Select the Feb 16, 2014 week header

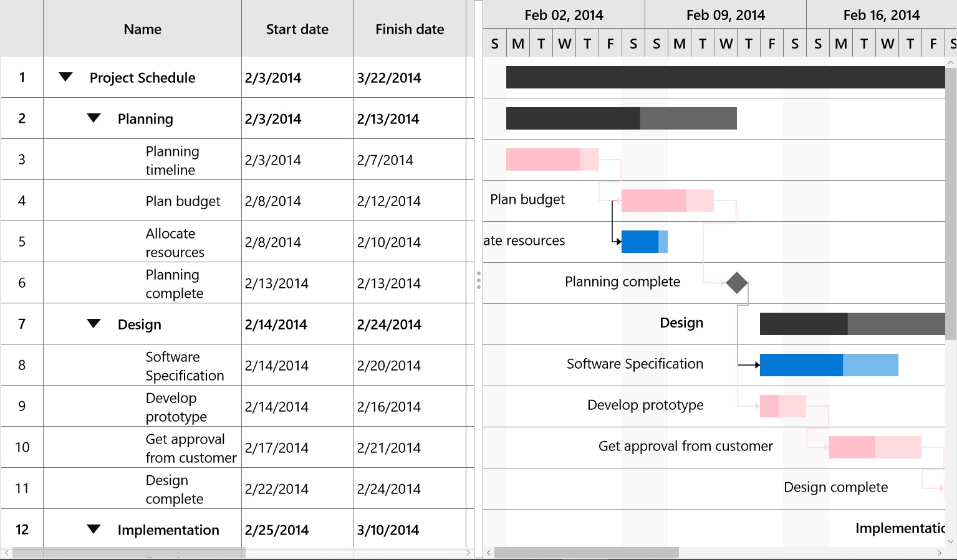[882, 14]
